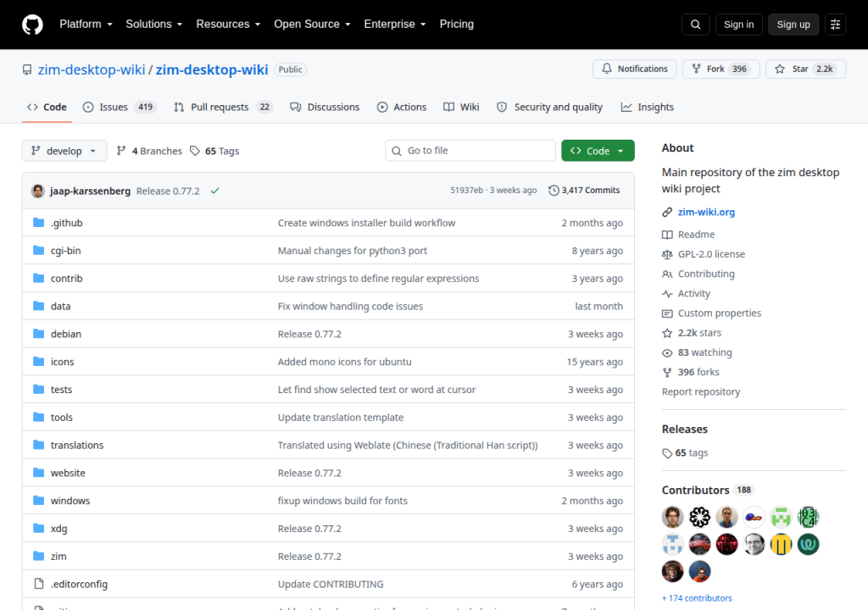
Task: Open the appearance settings icon in header
Action: pyautogui.click(x=835, y=25)
